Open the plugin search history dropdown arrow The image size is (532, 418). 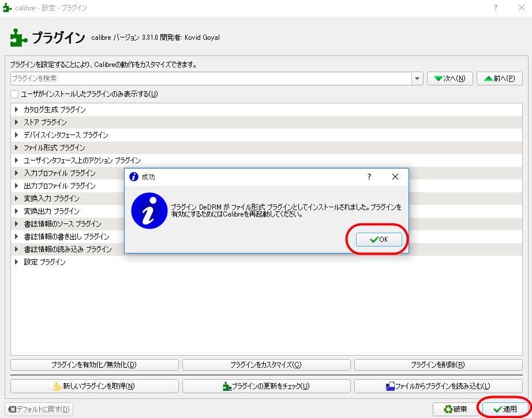(x=417, y=79)
